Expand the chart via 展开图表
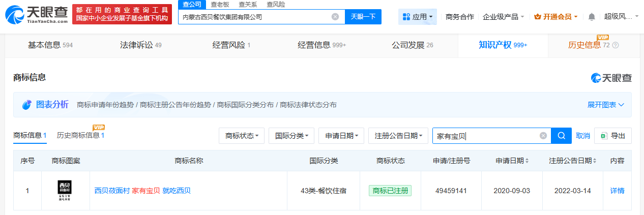 coord(605,105)
